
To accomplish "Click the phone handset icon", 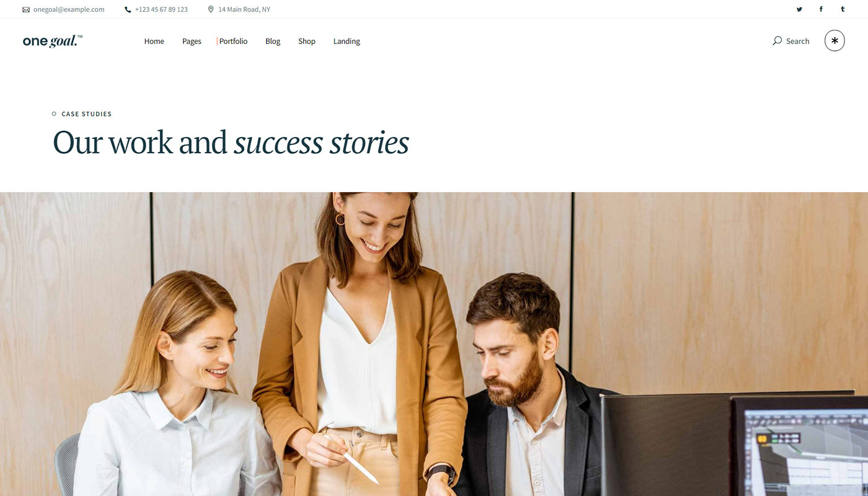I will [x=128, y=10].
